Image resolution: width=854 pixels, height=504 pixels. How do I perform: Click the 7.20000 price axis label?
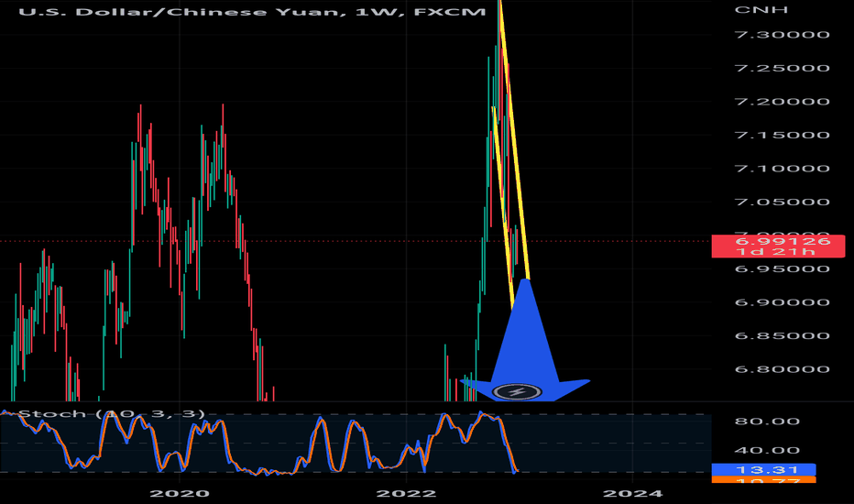pyautogui.click(x=783, y=102)
